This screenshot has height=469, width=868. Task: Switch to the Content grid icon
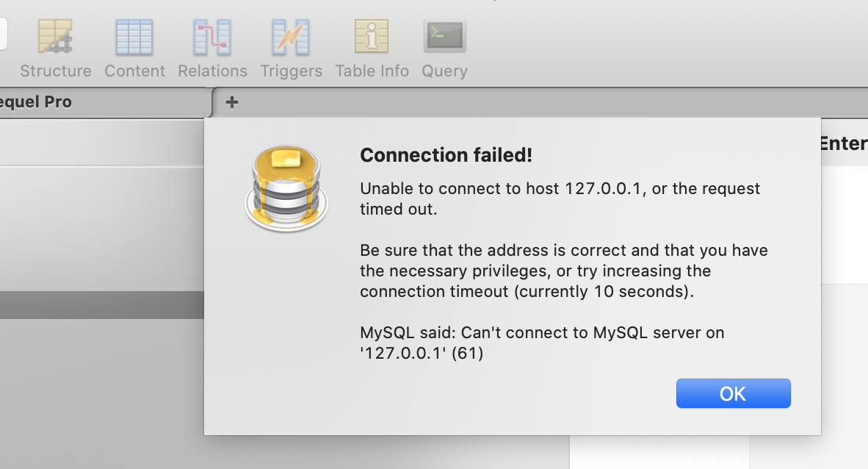click(x=134, y=37)
